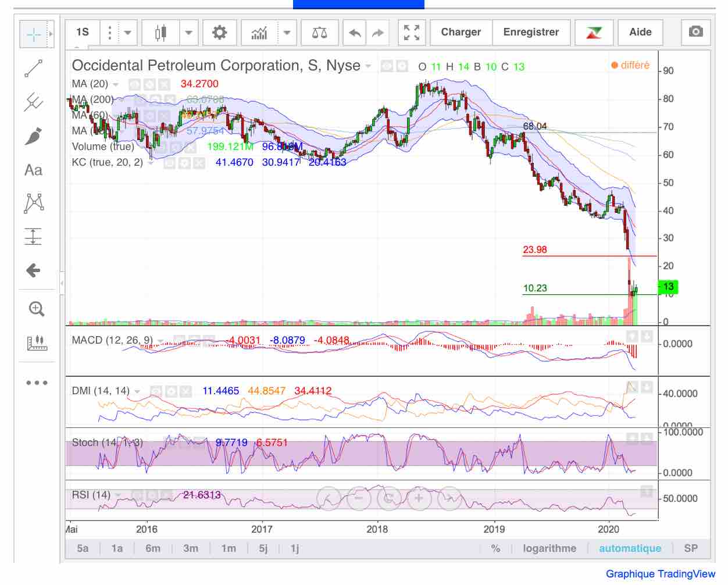Image resolution: width=728 pixels, height=585 pixels.
Task: Redo the last undone chart action
Action: (378, 33)
